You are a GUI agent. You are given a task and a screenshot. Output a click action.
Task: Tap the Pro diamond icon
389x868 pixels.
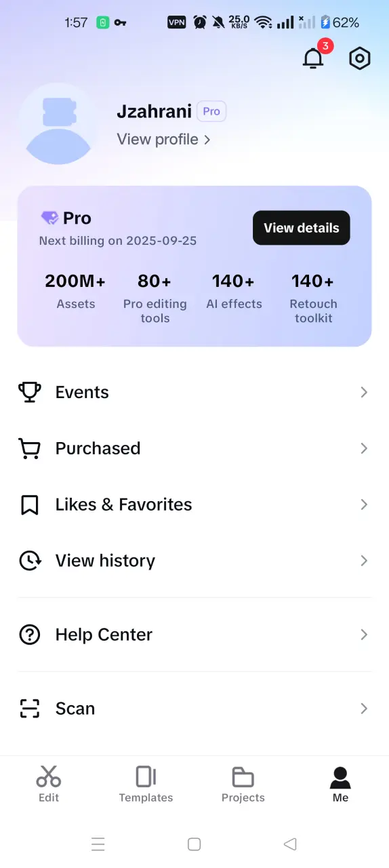(x=49, y=218)
